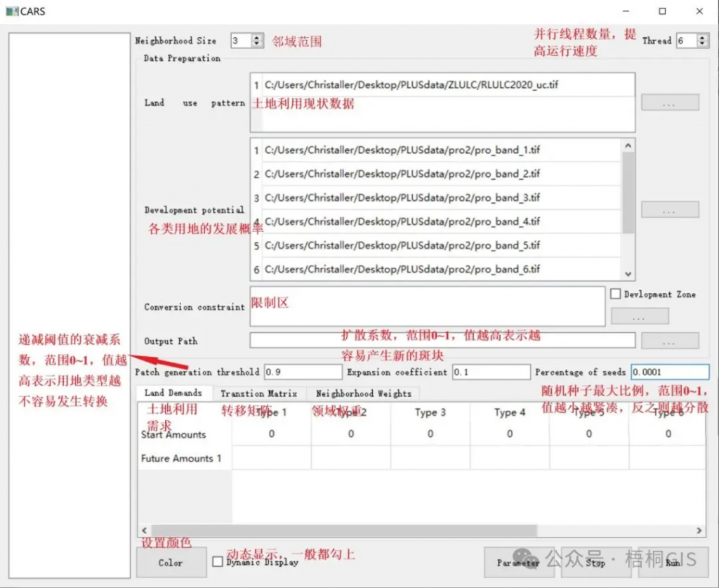Open the Color settings button
Viewport: 719px width, 588px height.
pyautogui.click(x=171, y=562)
